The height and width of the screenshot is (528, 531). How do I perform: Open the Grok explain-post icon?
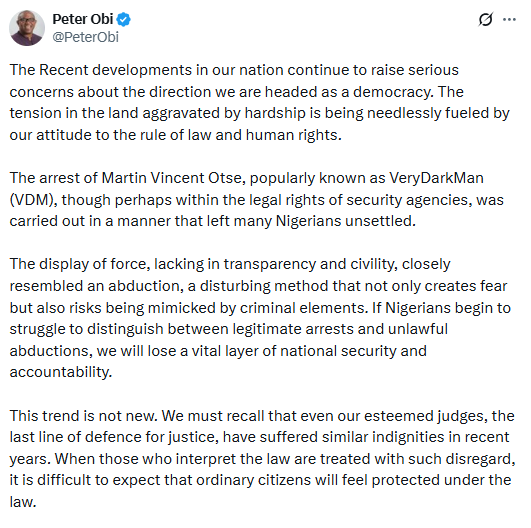[x=485, y=19]
